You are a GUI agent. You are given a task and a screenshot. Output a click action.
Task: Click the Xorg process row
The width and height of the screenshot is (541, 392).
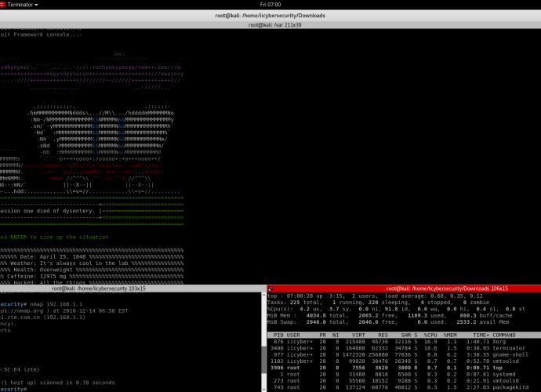[x=404, y=342]
